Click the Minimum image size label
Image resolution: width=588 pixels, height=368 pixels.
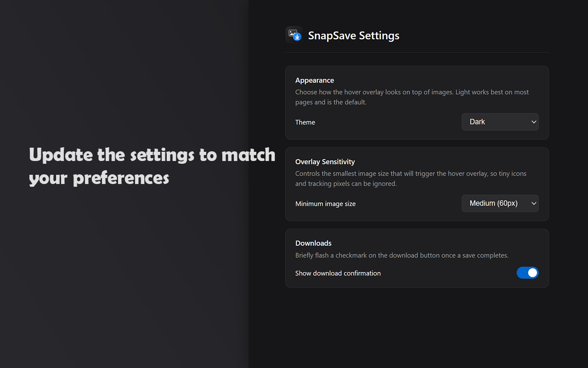pos(325,204)
